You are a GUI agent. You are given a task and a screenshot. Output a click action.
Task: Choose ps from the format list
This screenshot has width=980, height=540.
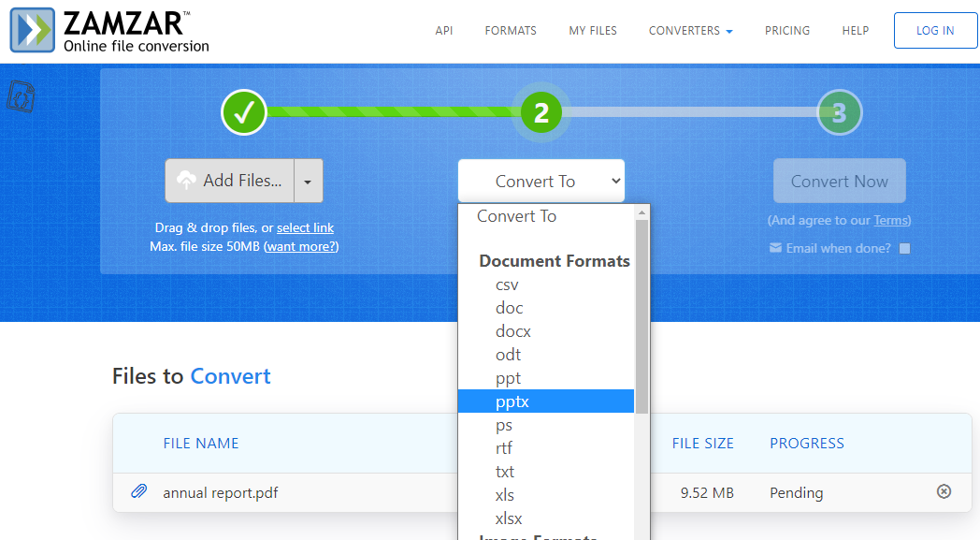pyautogui.click(x=546, y=425)
